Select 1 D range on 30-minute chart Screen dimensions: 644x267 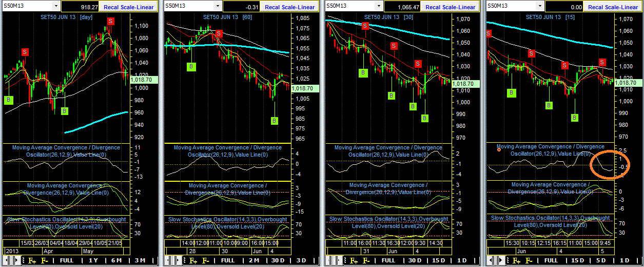click(x=462, y=260)
